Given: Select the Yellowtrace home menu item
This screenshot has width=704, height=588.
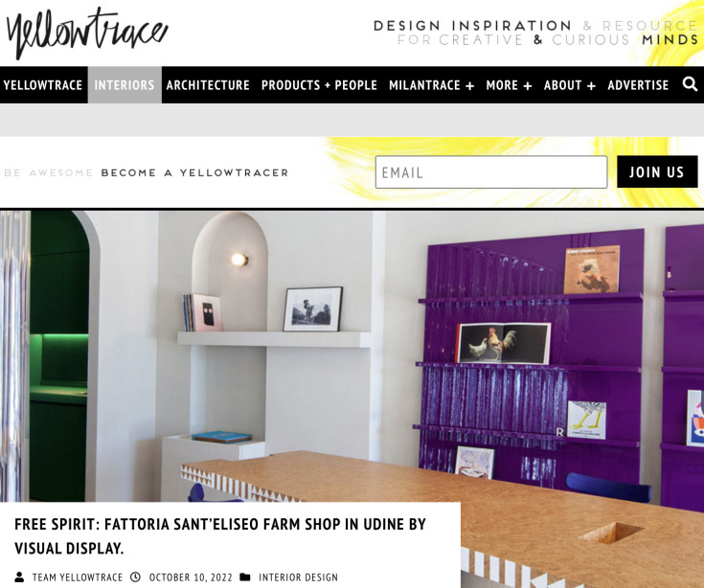Looking at the screenshot, I should click(43, 85).
